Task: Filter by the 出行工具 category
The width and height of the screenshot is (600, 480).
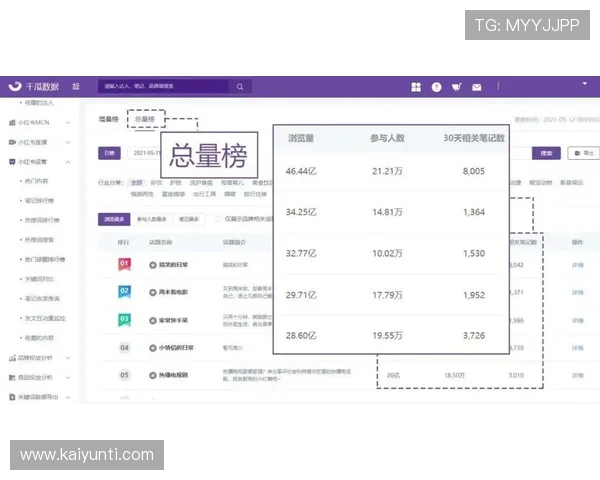Action: tap(204, 194)
